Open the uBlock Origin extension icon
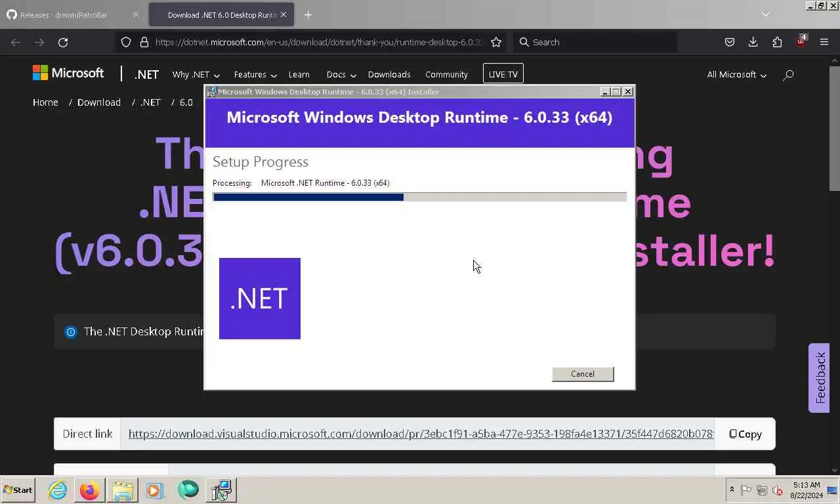 coord(801,41)
